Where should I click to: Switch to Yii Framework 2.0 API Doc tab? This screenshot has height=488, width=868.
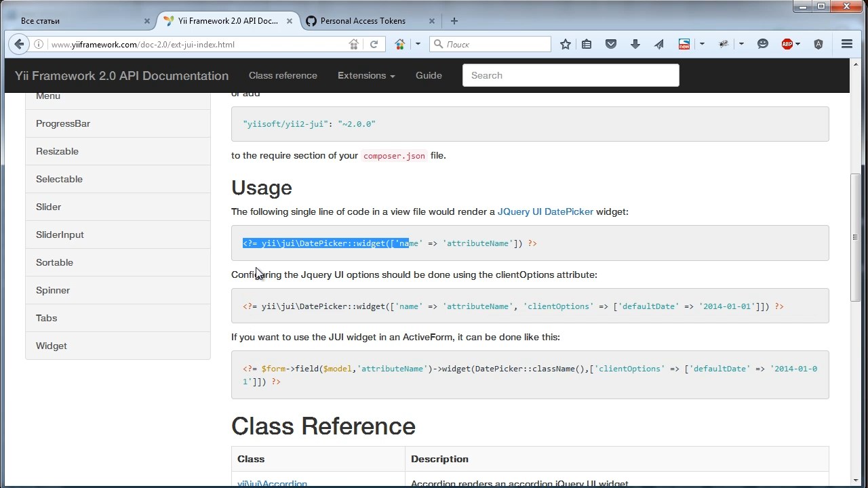pos(228,21)
